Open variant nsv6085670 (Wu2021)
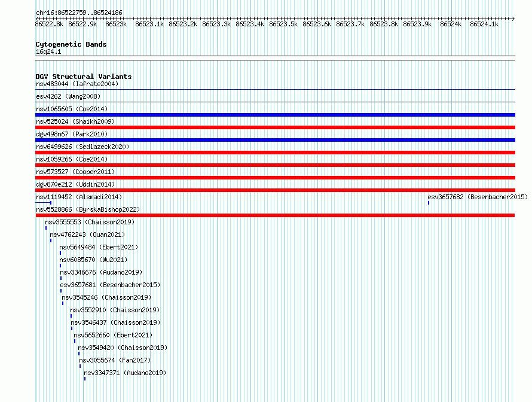This screenshot has width=532, height=402. [93, 260]
